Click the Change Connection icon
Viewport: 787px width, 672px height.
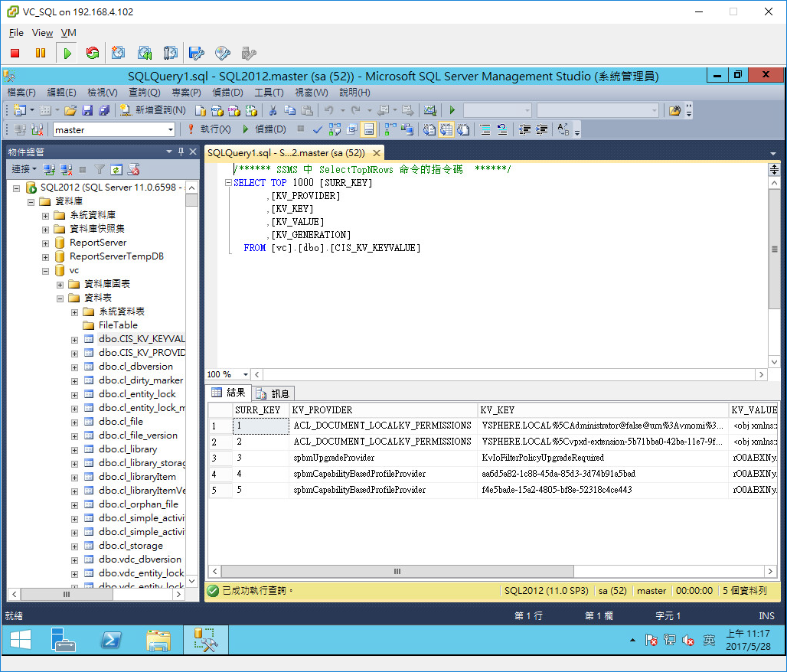(37, 129)
